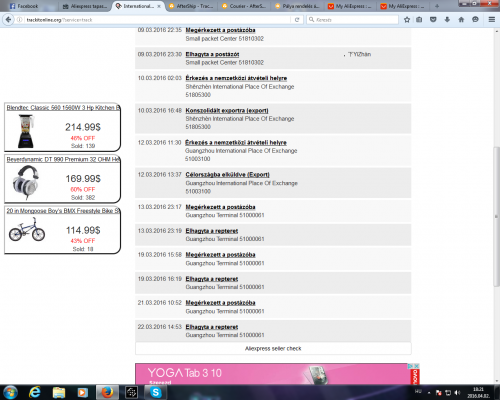Click the HU language indicator in tray
This screenshot has width=500, height=400.
coord(418,391)
